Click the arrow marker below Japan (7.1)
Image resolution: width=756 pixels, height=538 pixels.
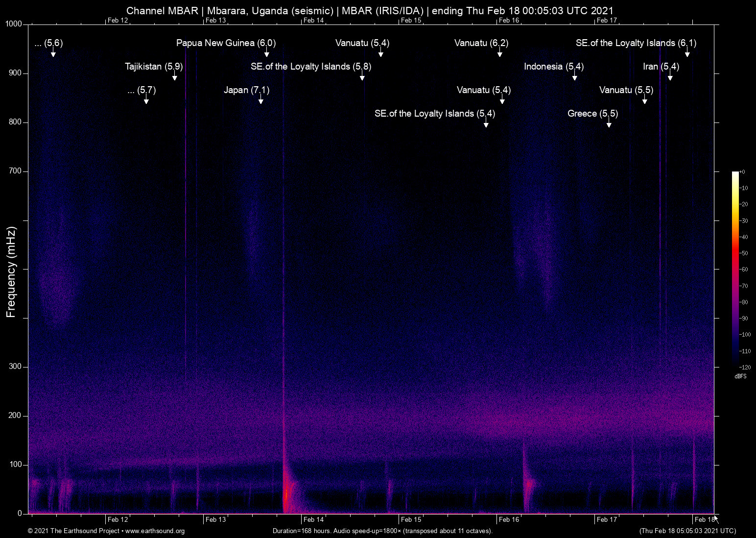261,100
